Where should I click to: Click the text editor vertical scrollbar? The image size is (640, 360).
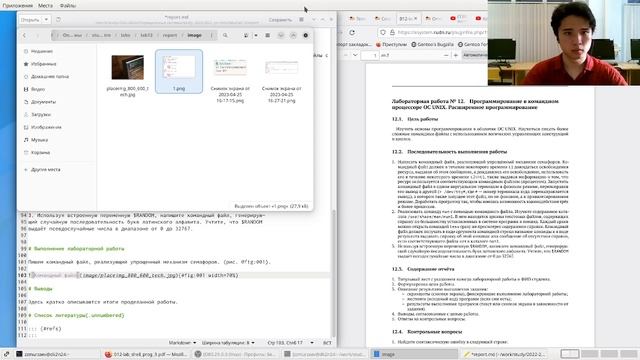(x=334, y=273)
